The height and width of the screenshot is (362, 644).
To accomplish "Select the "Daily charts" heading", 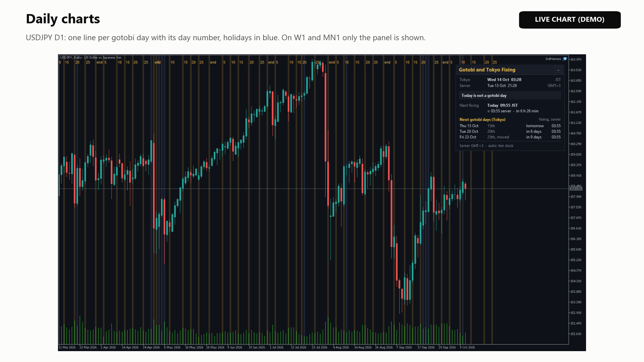I will coord(63,19).
